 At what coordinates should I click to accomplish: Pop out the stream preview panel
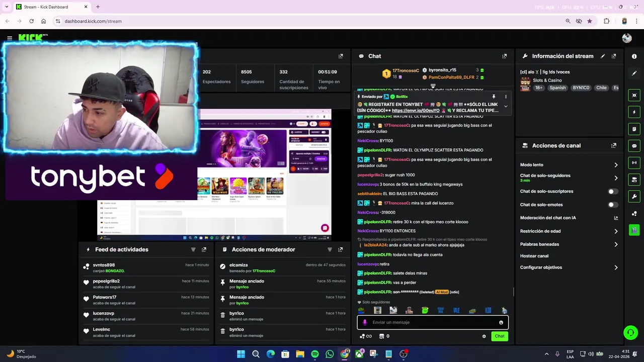point(341,56)
